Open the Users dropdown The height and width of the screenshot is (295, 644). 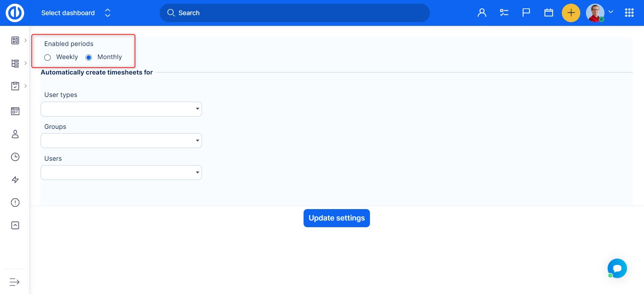point(121,173)
